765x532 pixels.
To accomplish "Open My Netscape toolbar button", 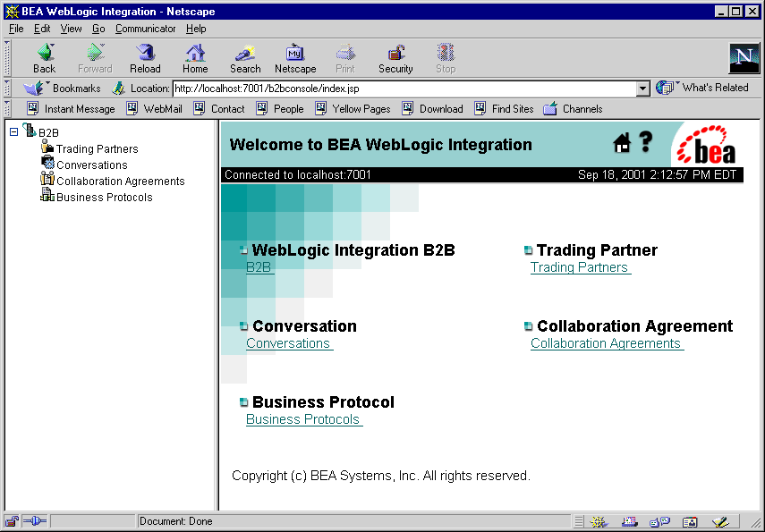I will (295, 58).
